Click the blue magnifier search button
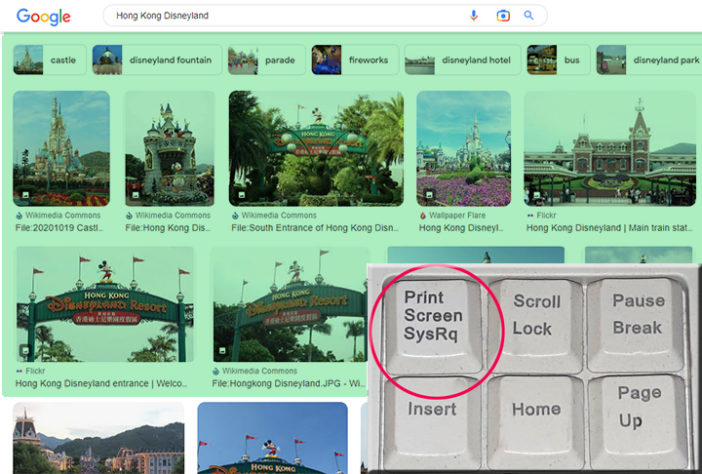 coord(529,15)
